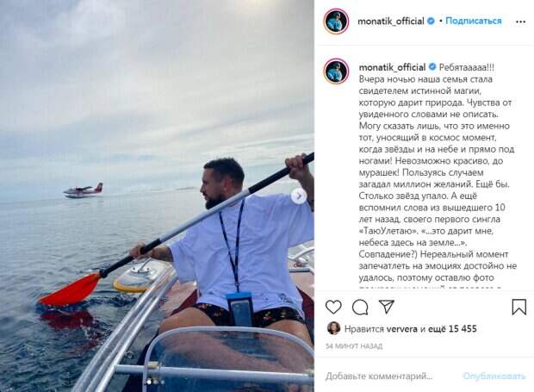The width and height of the screenshot is (534, 392).
Task: Open monatik_official profile picture in the header
Action: point(336,22)
